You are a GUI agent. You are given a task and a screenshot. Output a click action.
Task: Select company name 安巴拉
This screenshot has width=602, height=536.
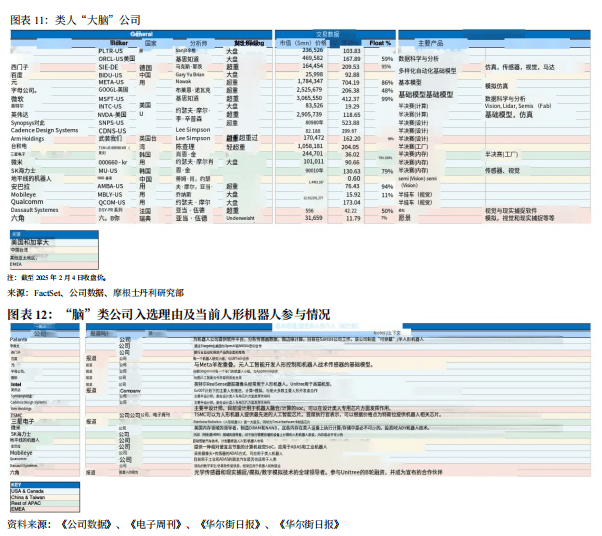tap(20, 187)
